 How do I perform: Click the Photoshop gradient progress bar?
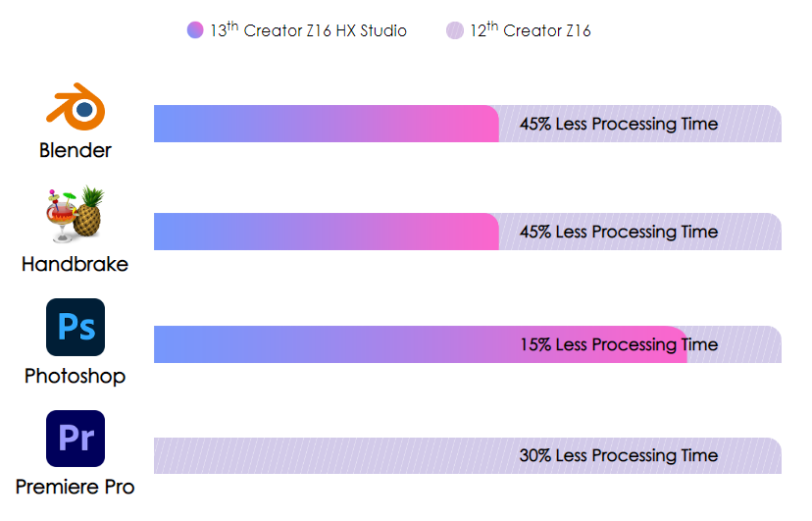421,344
